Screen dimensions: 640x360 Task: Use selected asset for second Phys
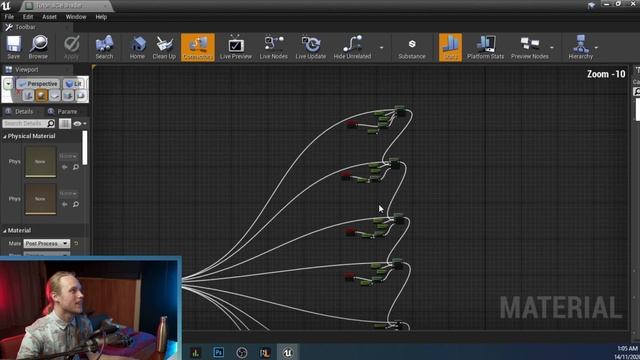tap(64, 204)
